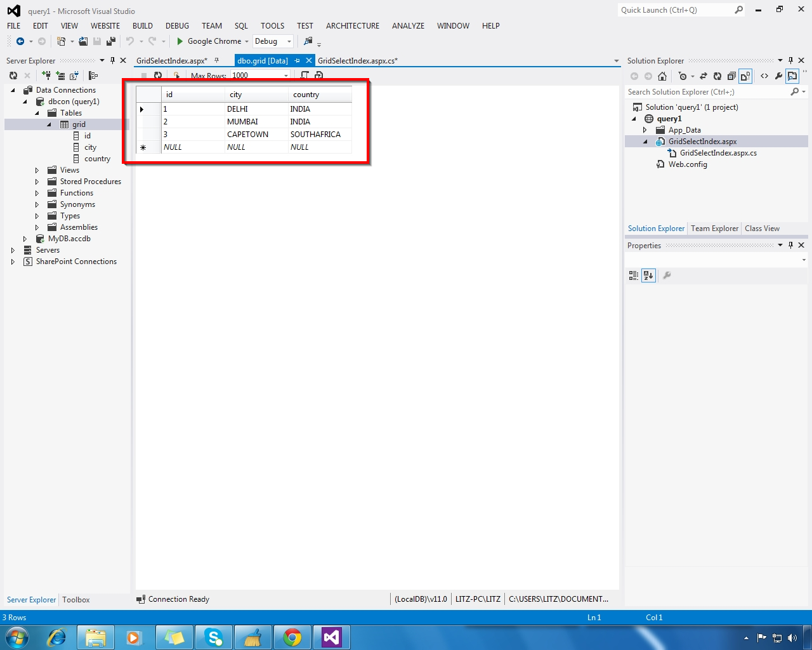Open the Max Rows dropdown
The width and height of the screenshot is (812, 650).
point(286,75)
